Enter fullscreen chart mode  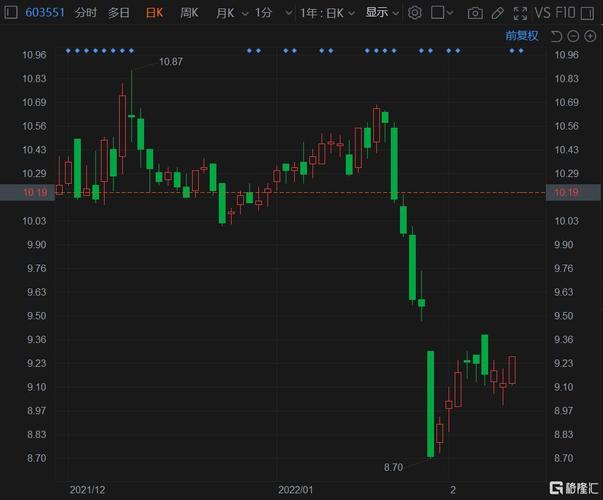click(x=520, y=13)
